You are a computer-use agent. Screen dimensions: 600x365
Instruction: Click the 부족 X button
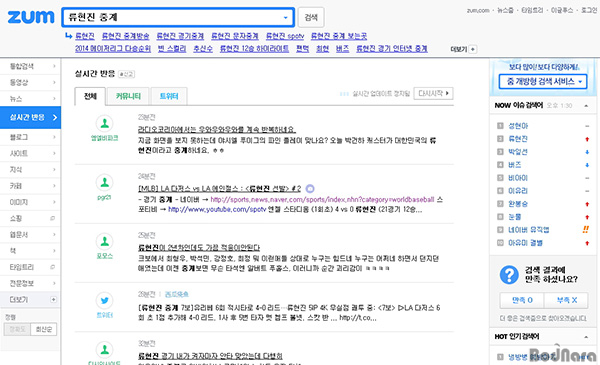click(566, 300)
